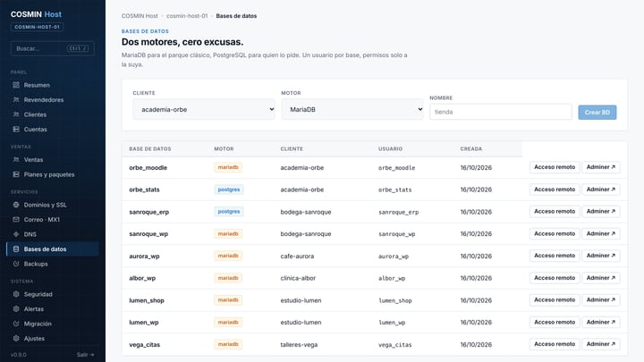The width and height of the screenshot is (644, 362).
Task: Go to Revendedores section
Action: pos(53,100)
